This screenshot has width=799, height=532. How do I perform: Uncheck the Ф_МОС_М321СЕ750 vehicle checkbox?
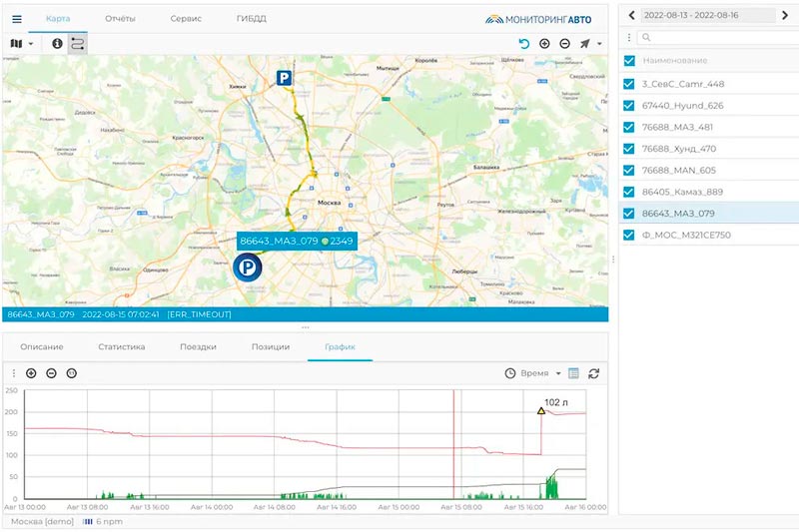(x=628, y=236)
